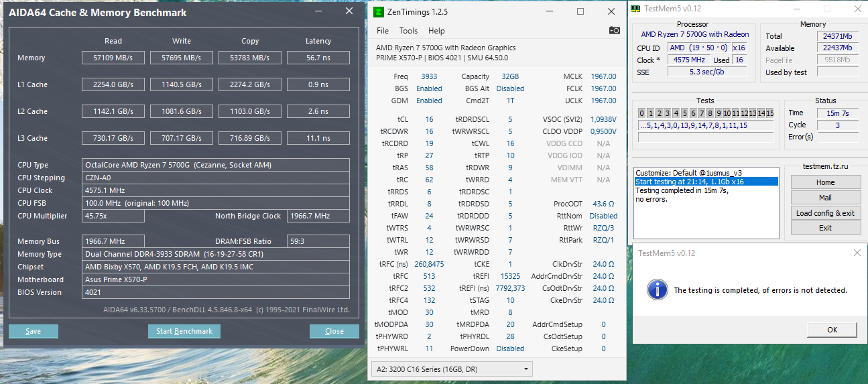The height and width of the screenshot is (384, 868).
Task: Click the BIOS Version field 4021 in AIDA64
Action: tap(216, 292)
